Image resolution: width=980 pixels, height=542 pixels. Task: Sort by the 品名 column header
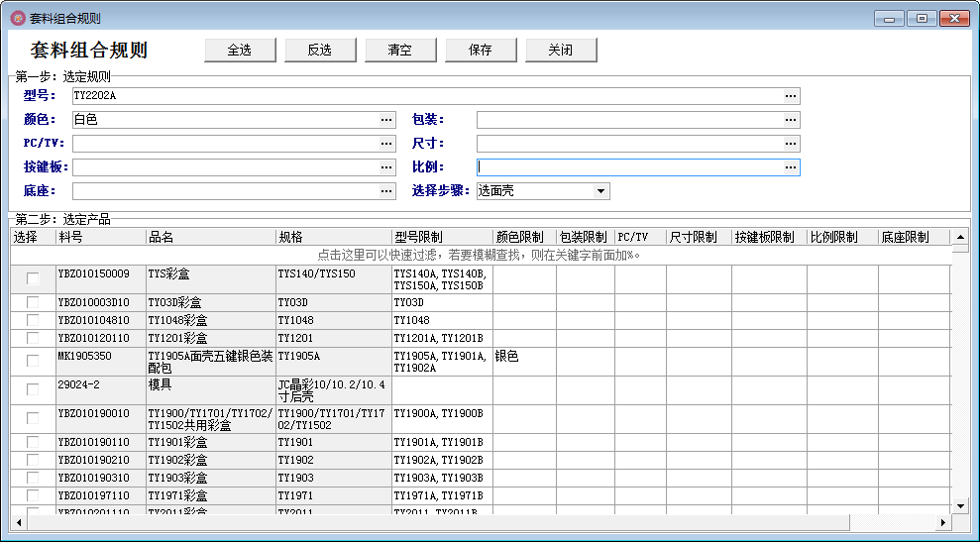click(211, 237)
